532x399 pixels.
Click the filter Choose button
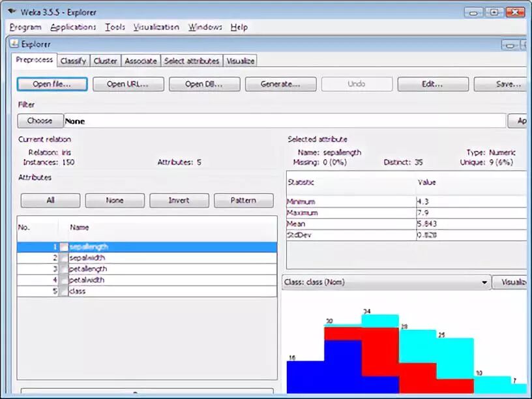click(40, 121)
